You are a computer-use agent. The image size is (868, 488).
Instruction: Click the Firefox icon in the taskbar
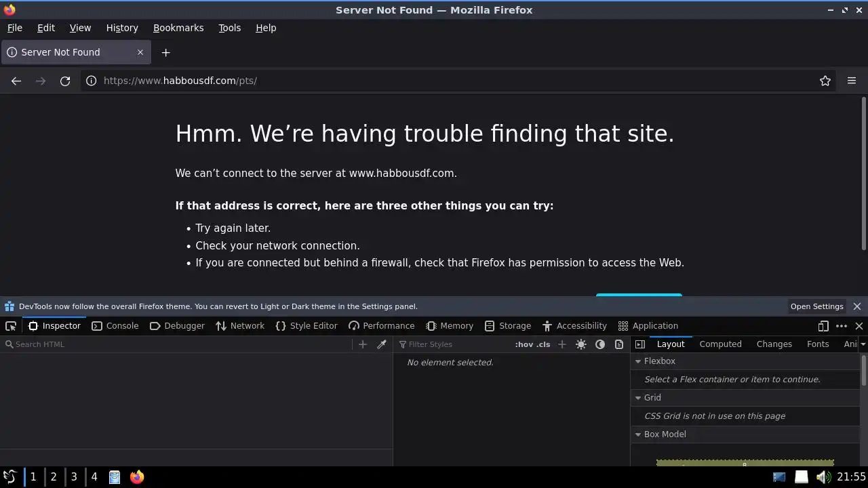point(137,477)
